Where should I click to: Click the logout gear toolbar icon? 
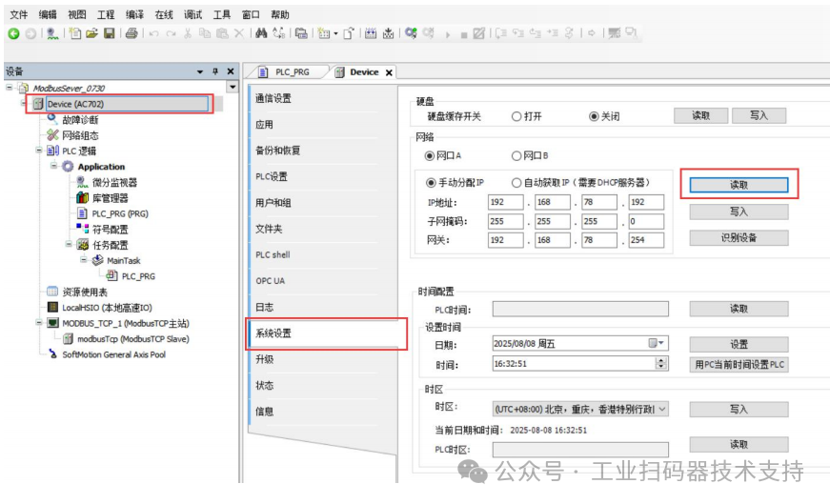click(428, 33)
